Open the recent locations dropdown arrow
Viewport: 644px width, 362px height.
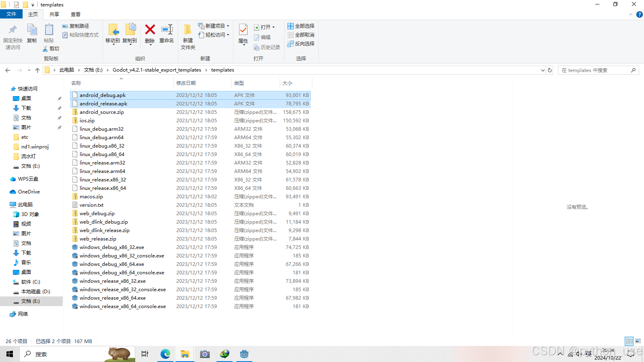pyautogui.click(x=29, y=70)
